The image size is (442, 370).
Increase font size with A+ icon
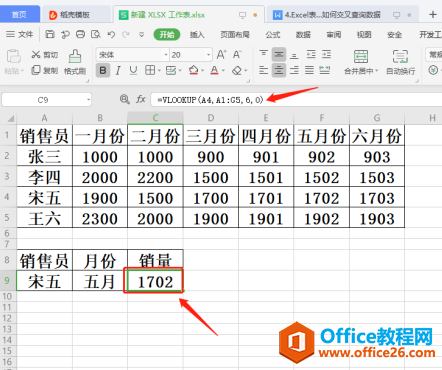coord(221,54)
